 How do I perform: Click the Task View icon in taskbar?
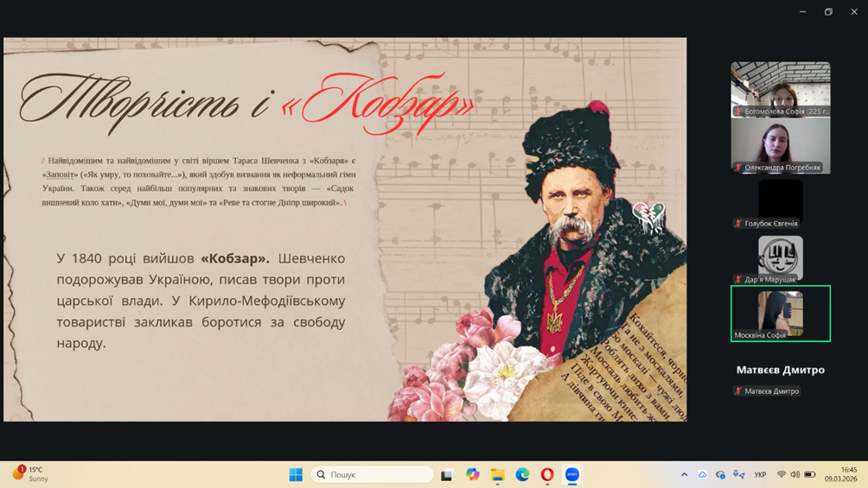click(x=447, y=474)
